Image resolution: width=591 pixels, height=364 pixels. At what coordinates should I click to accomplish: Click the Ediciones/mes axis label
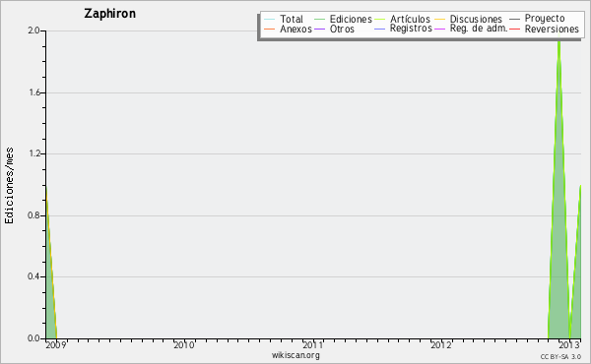pos(9,186)
